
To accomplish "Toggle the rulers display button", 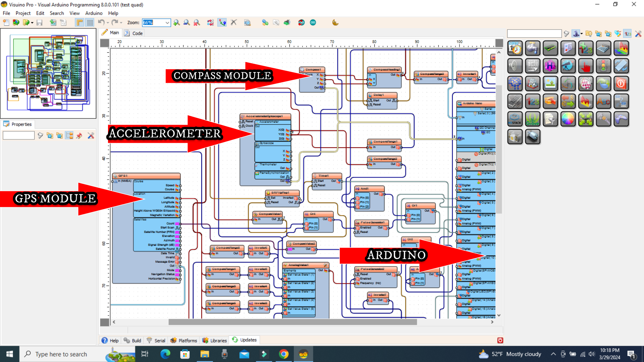I will pyautogui.click(x=79, y=22).
